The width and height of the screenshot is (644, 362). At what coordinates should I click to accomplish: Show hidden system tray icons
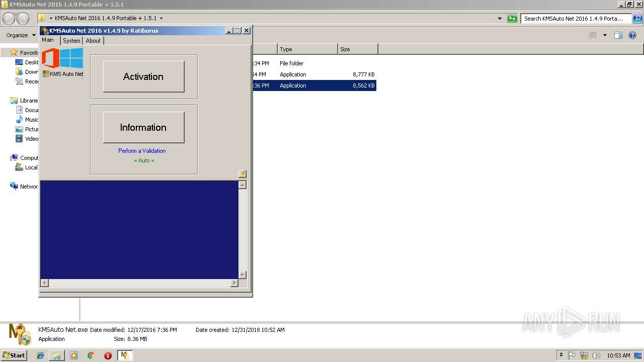(x=561, y=355)
